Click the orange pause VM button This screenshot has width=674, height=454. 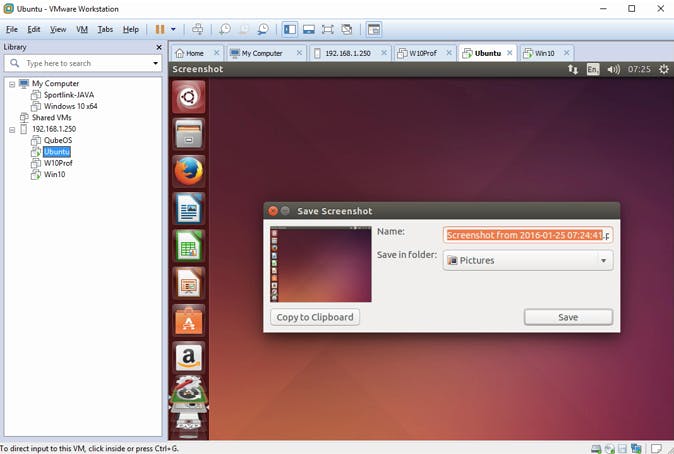[160, 29]
